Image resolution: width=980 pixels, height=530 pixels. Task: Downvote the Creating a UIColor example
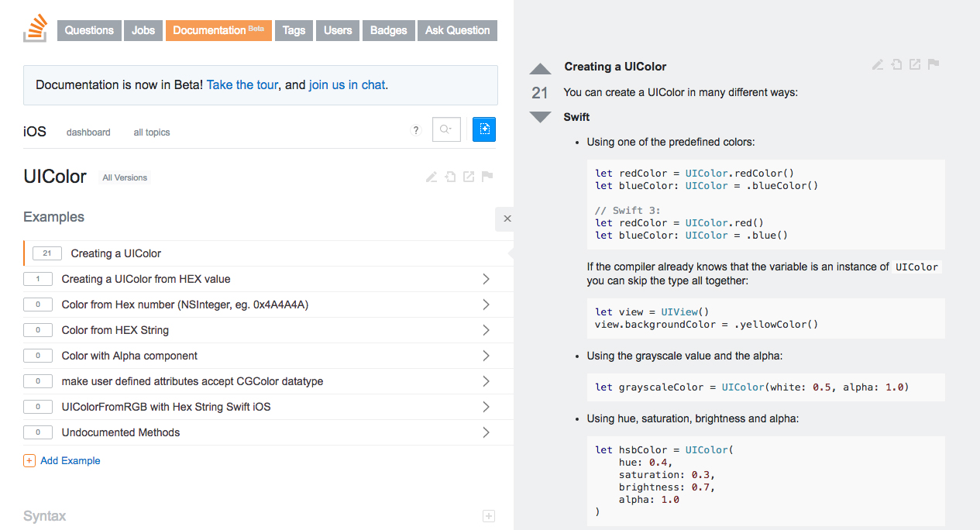click(x=540, y=117)
